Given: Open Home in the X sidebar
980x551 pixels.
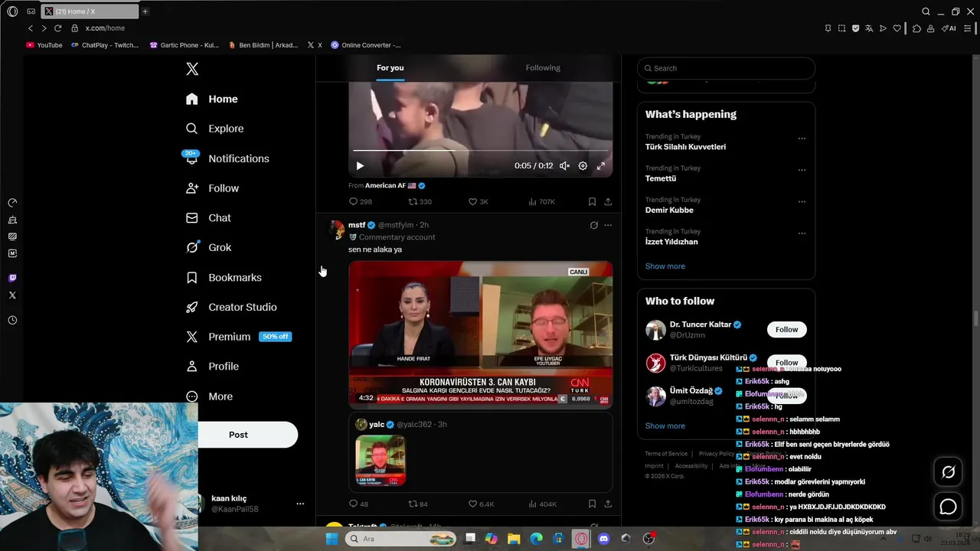Looking at the screenshot, I should click(212, 99).
